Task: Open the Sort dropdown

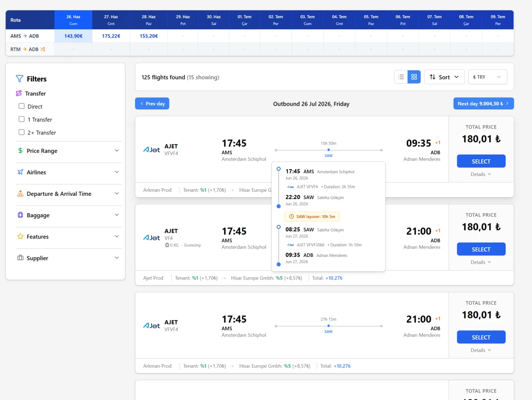Action: (444, 77)
